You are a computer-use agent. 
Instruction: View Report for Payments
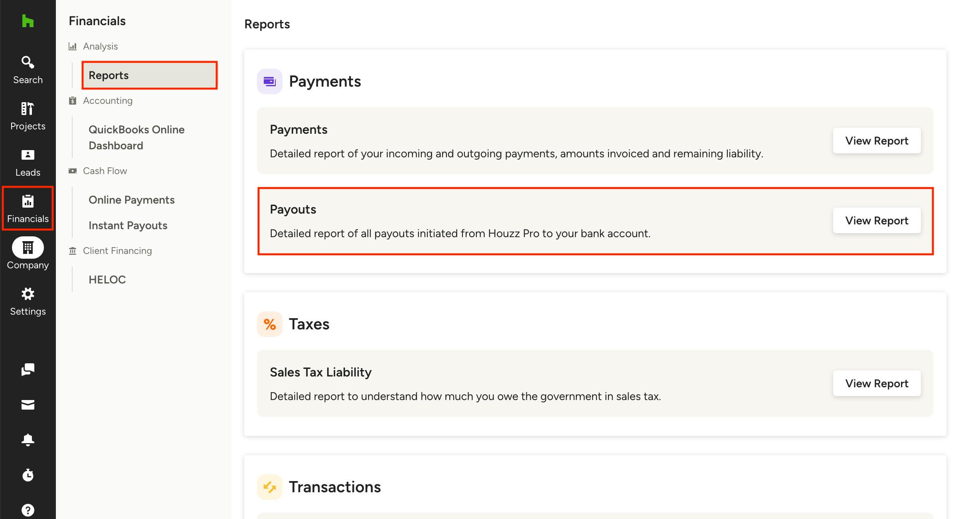(877, 141)
